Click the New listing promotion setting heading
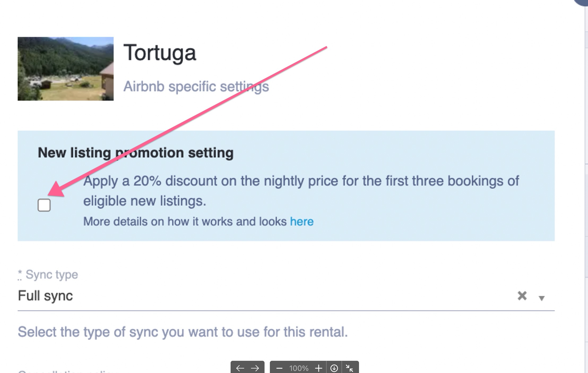The height and width of the screenshot is (373, 588). 136,152
